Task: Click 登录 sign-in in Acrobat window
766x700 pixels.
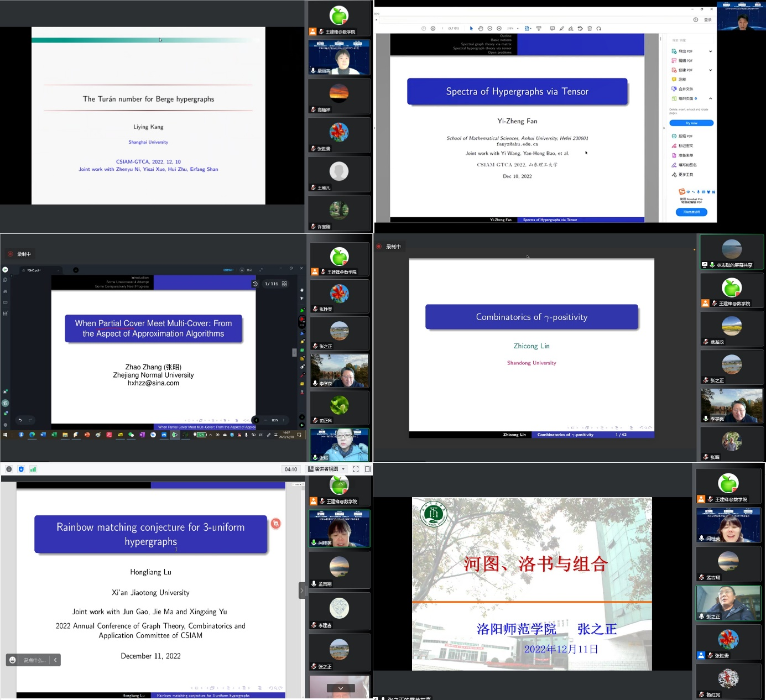Action: (708, 19)
